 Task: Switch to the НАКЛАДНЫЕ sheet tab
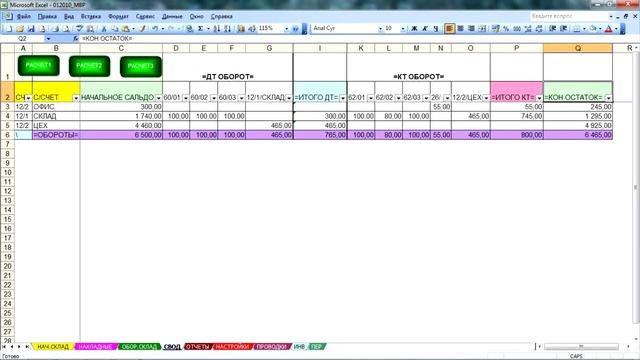coord(95,347)
